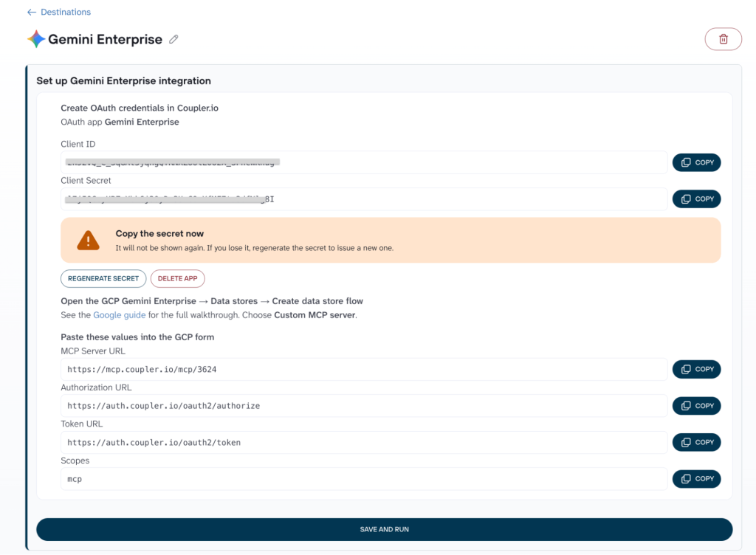
Task: Click the Delete App button
Action: 177,278
